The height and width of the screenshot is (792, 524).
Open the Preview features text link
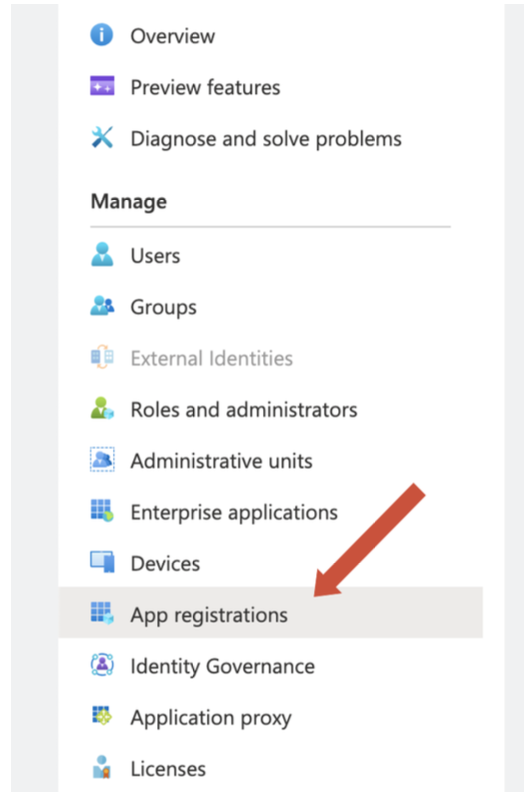point(205,87)
